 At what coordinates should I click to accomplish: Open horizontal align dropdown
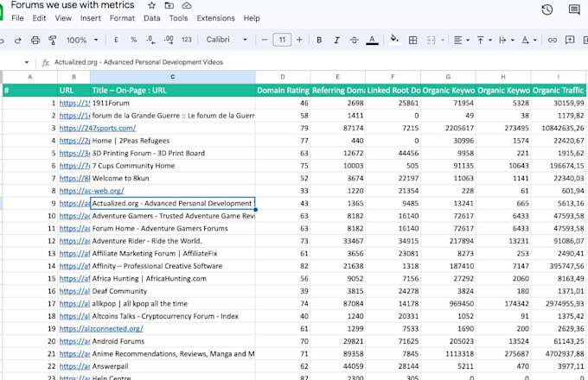[461, 40]
